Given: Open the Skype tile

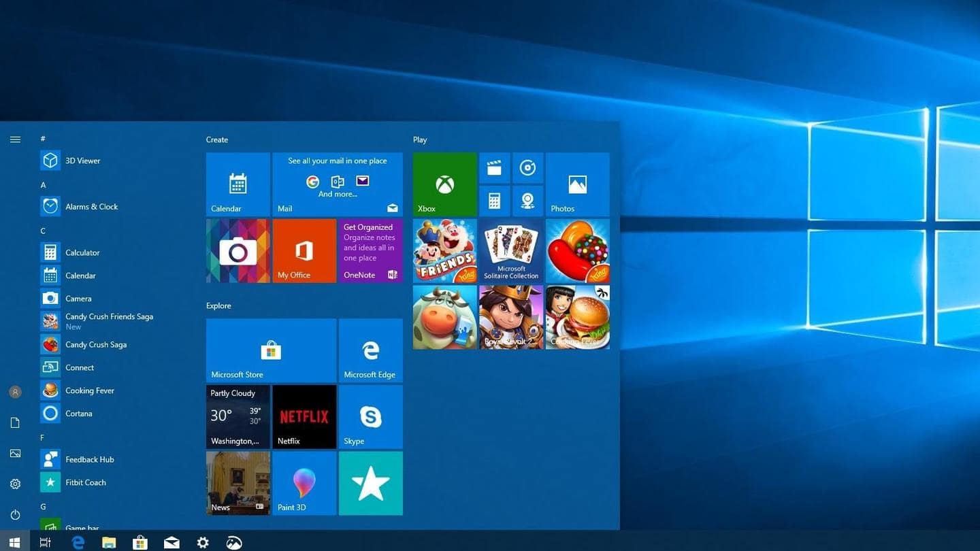Looking at the screenshot, I should pos(371,417).
